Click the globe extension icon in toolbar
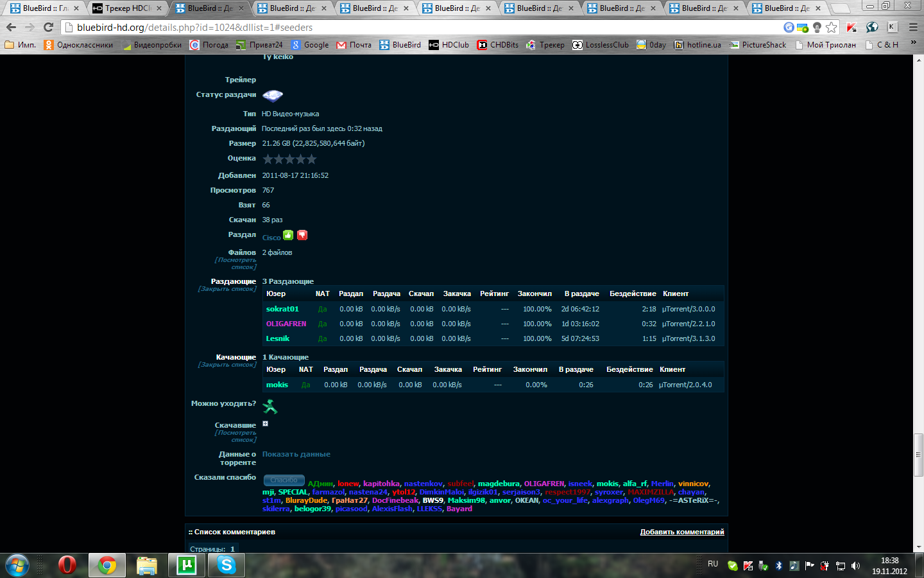The width and height of the screenshot is (924, 578). tap(872, 27)
